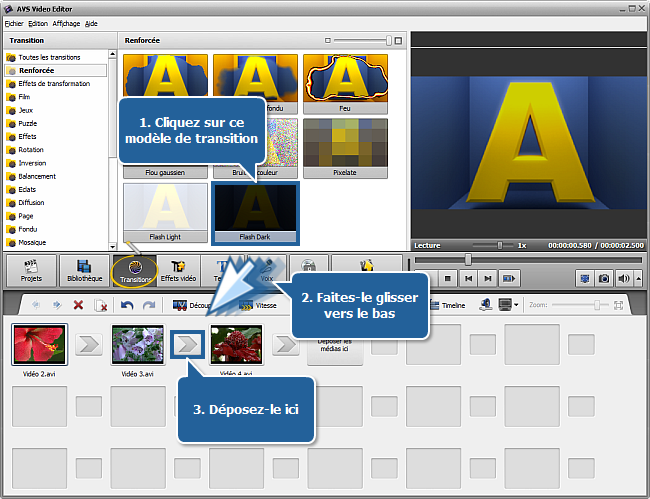Screen dimensions: 650x499
Task: Open the Affichage menu
Action: (x=67, y=22)
